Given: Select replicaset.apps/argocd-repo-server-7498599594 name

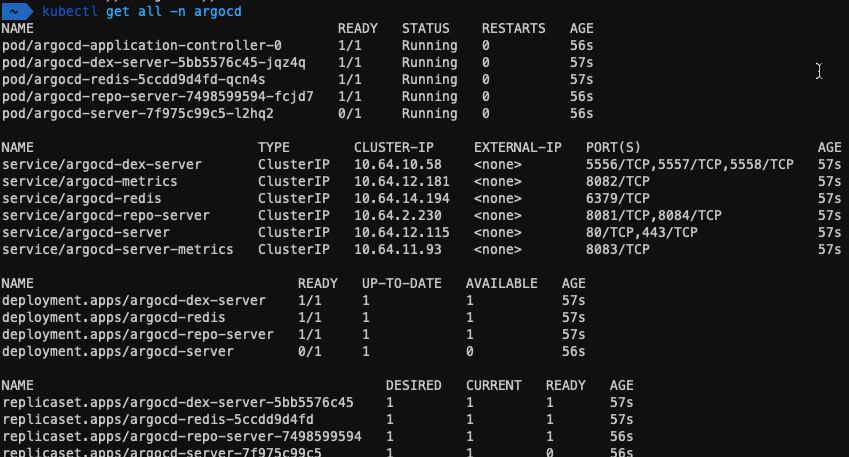Looking at the screenshot, I should (182, 436).
